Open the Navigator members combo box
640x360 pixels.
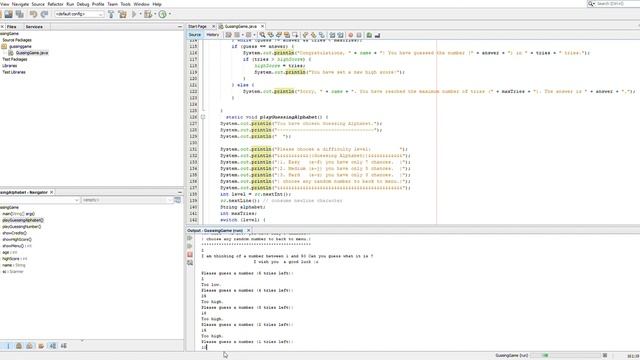pyautogui.click(x=40, y=200)
